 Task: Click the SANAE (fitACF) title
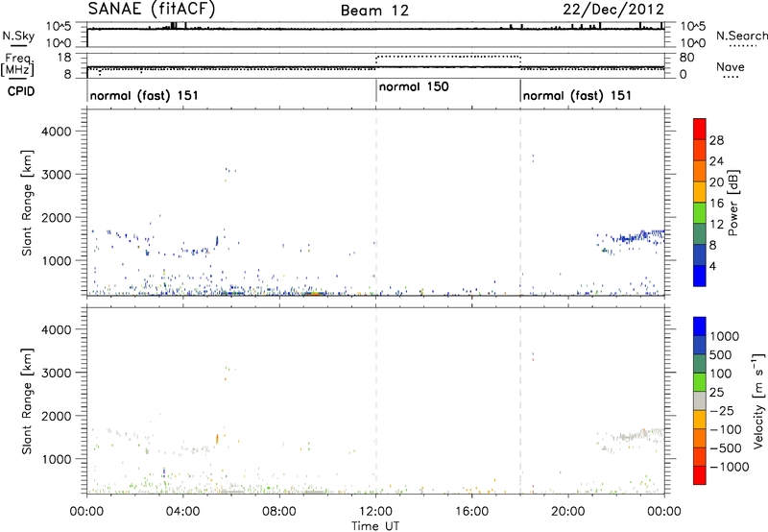pyautogui.click(x=152, y=10)
